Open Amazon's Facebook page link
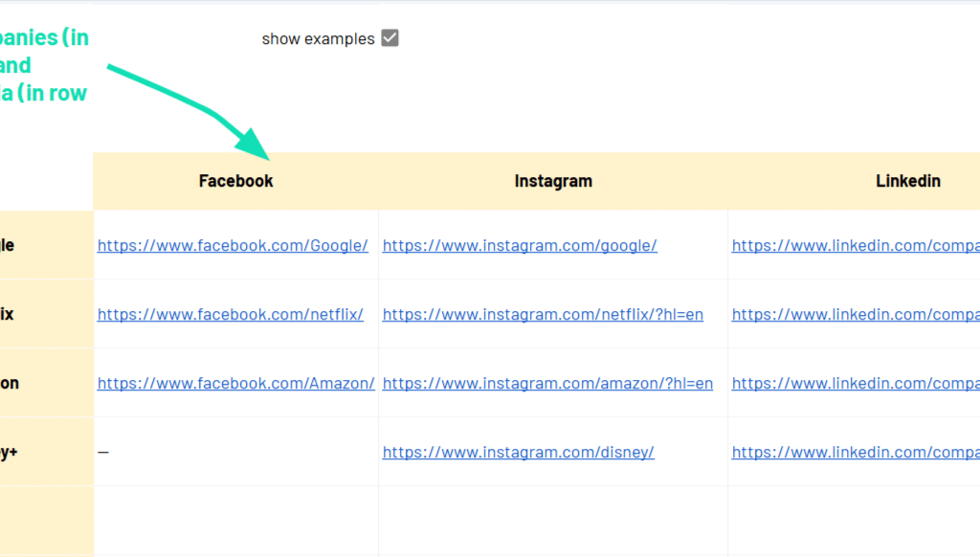The width and height of the screenshot is (980, 557). [x=235, y=383]
